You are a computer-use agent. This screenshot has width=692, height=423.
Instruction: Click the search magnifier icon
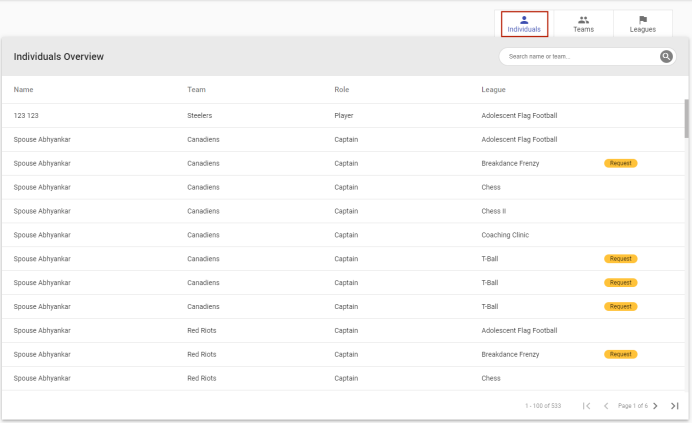pyautogui.click(x=666, y=57)
